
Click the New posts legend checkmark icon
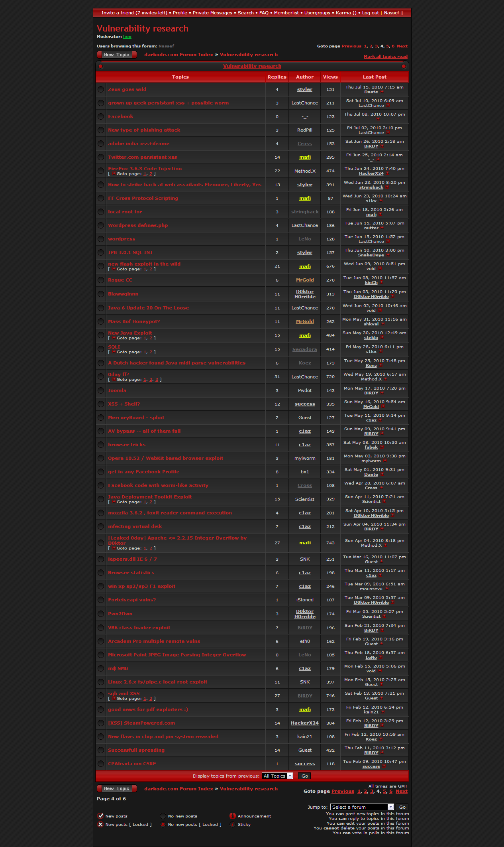[x=100, y=816]
